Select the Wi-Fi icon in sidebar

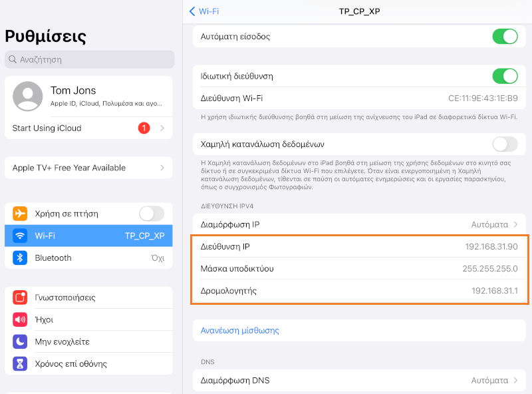(21, 236)
